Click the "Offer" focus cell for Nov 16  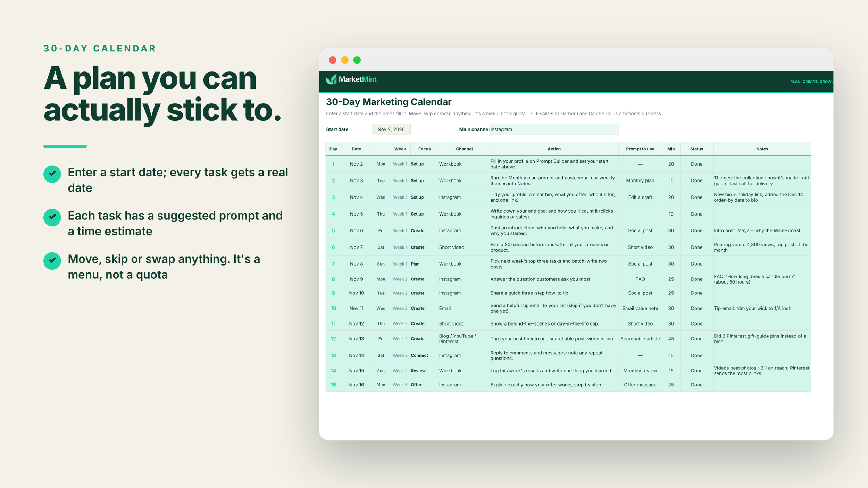pos(424,385)
